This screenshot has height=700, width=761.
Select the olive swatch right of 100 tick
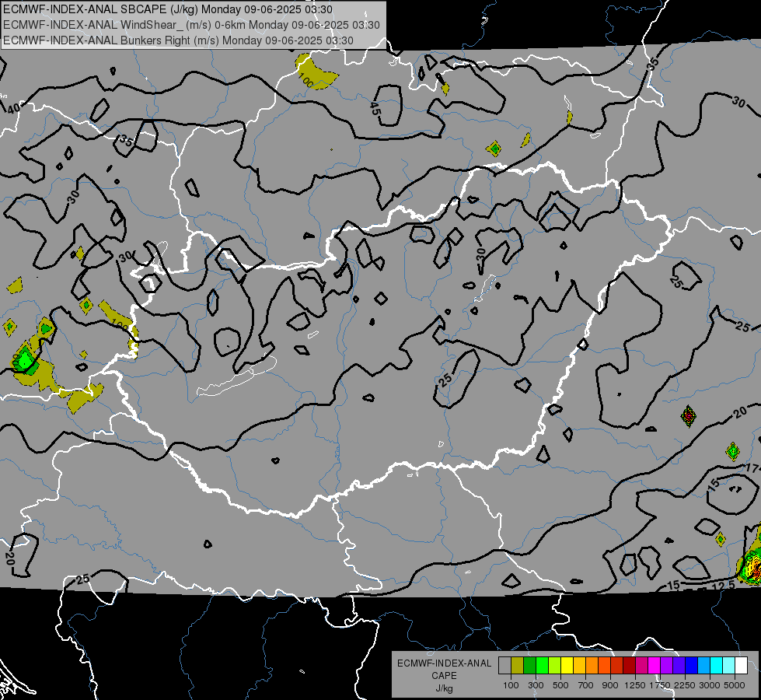pos(518,666)
